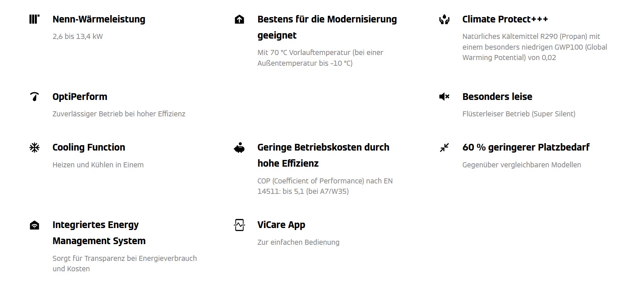
Task: Click the muted speaker icon
Action: 444,97
